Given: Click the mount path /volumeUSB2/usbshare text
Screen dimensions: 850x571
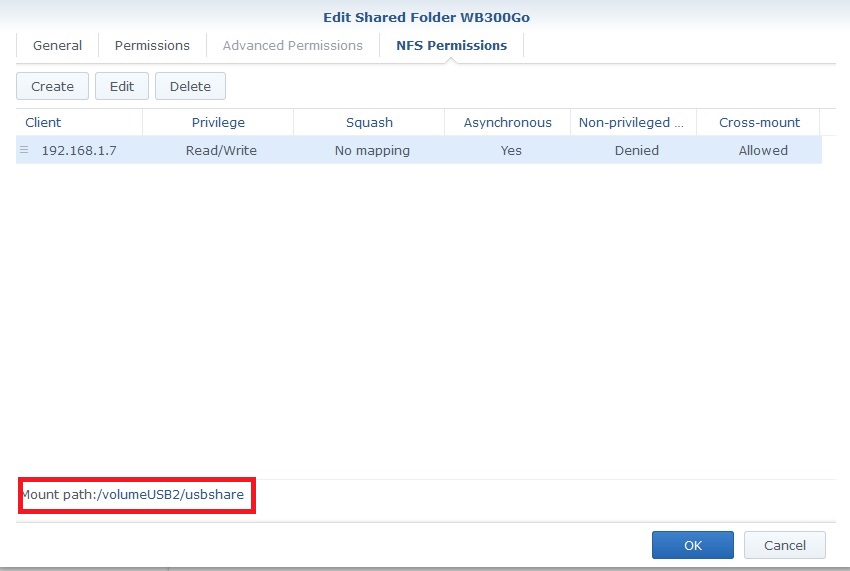Looking at the screenshot, I should click(132, 495).
